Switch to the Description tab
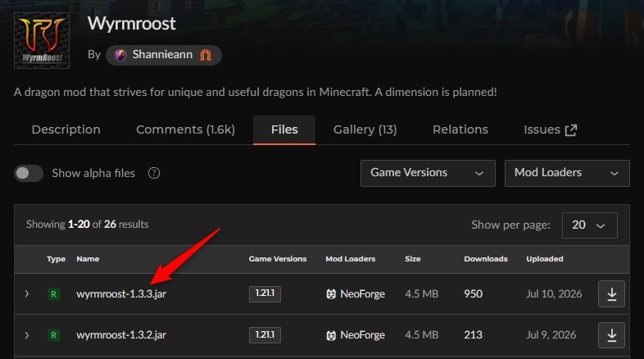 [x=66, y=130]
